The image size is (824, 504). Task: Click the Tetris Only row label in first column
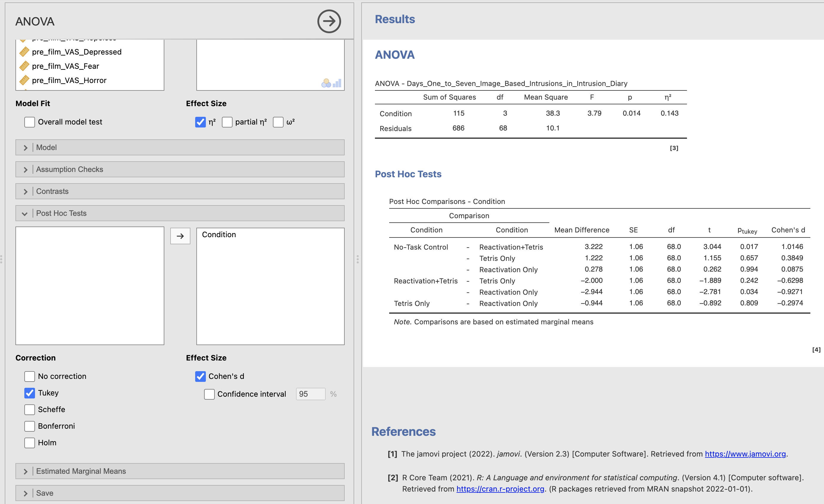point(412,304)
